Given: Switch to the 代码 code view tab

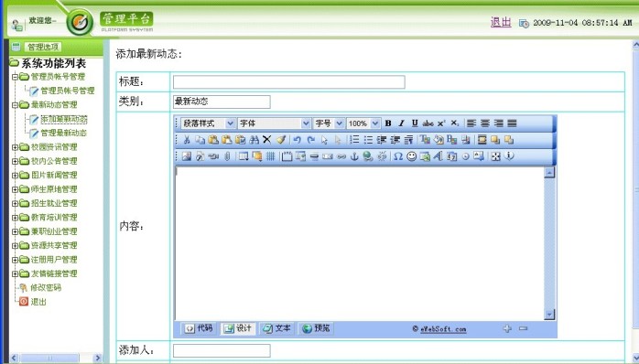Looking at the screenshot, I should (199, 328).
